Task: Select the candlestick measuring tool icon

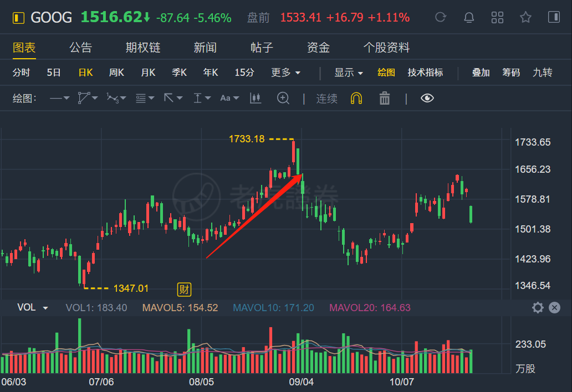Action: click(255, 99)
